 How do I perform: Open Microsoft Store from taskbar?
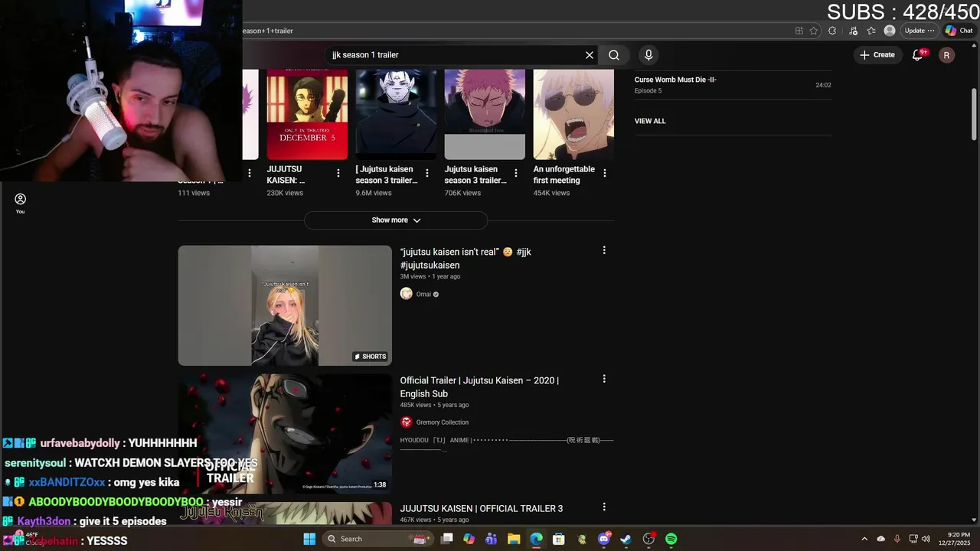pyautogui.click(x=559, y=539)
